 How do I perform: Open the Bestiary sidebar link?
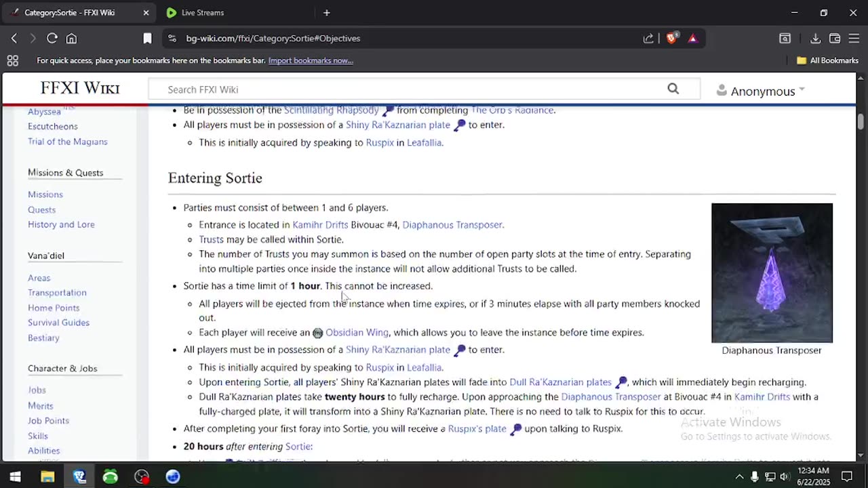point(43,338)
